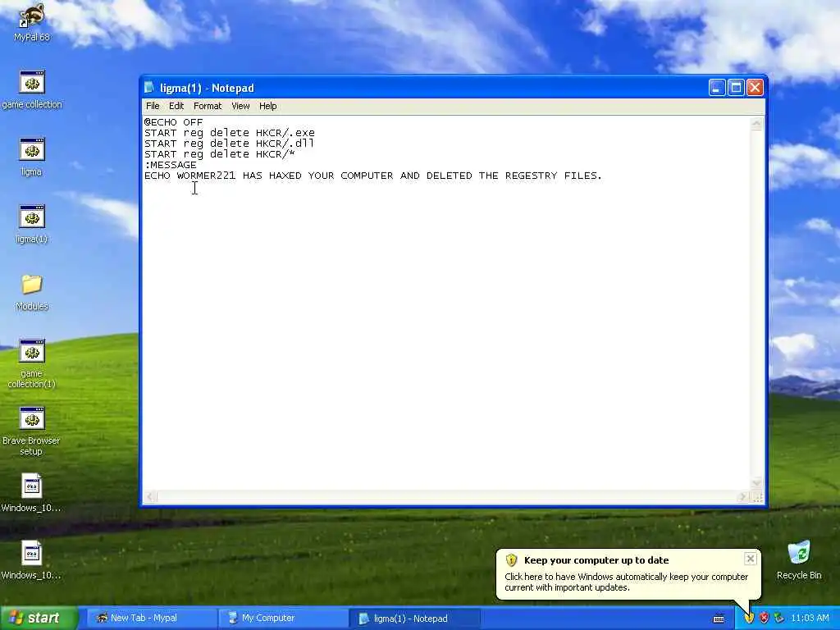The image size is (840, 630).
Task: Minimize the Notepad window
Action: click(717, 87)
